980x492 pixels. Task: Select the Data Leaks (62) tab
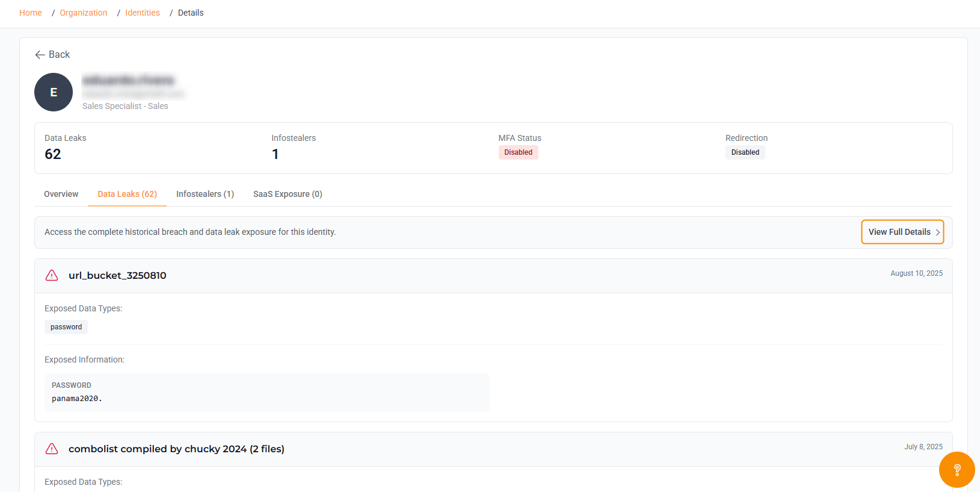pos(127,194)
